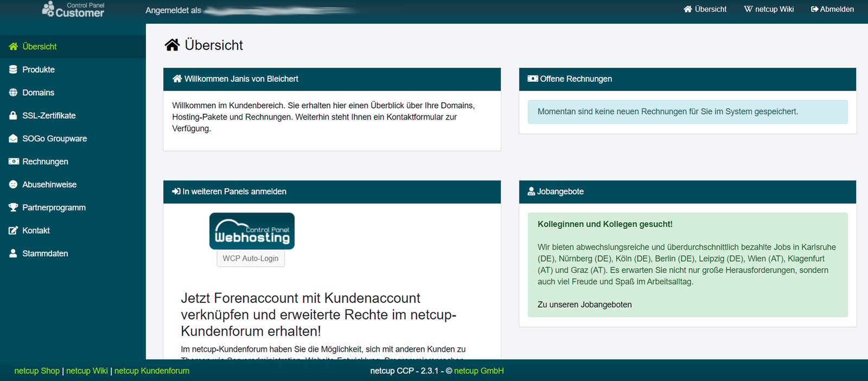This screenshot has height=381, width=868.
Task: Open the Übersicht sidebar menu item
Action: coord(73,47)
